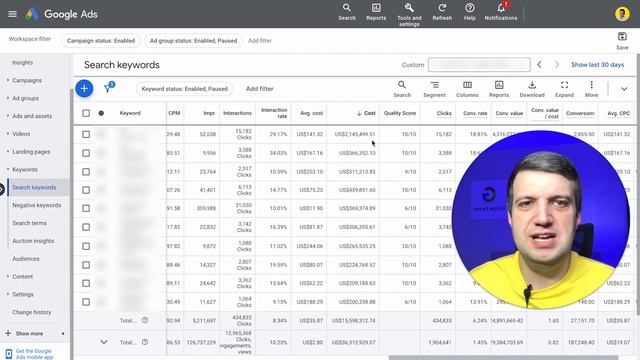This screenshot has width=640, height=360.
Task: Click the blue plus add keyword button
Action: click(84, 89)
